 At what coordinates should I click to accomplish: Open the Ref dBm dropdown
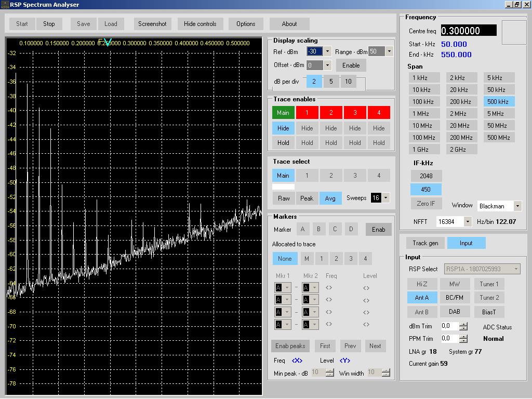(327, 51)
